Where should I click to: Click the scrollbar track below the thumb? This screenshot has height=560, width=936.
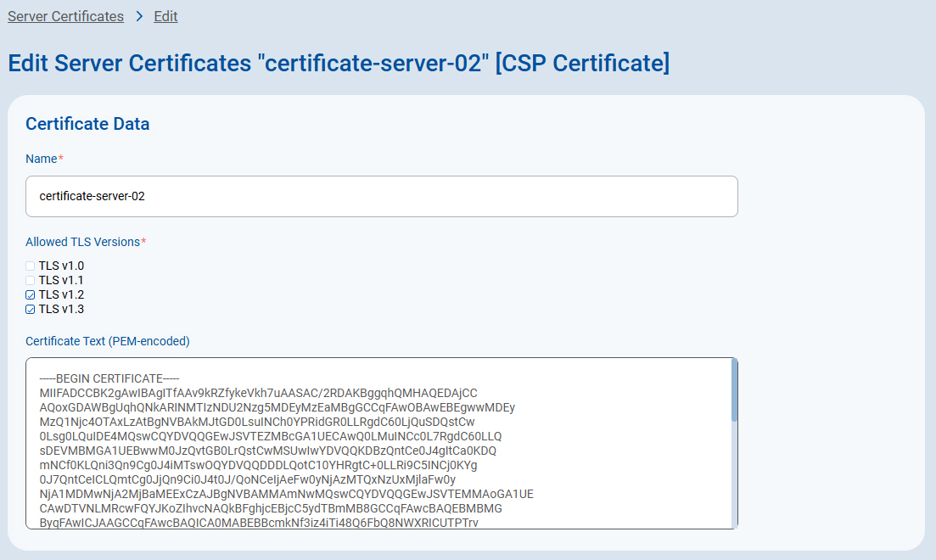[734, 475]
